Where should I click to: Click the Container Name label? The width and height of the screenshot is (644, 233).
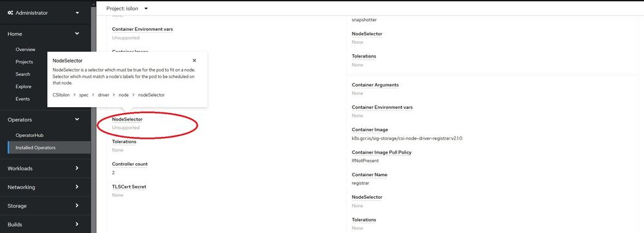369,175
